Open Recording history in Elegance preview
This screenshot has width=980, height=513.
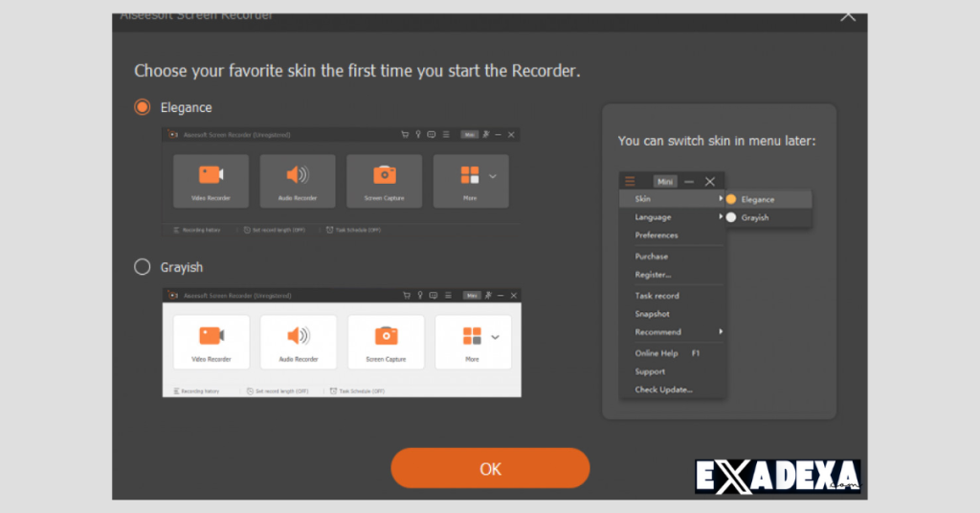tap(196, 230)
